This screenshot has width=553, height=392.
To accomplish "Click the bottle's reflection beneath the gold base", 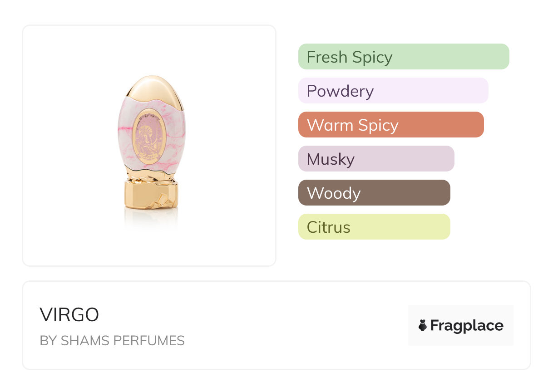I will point(151,218).
